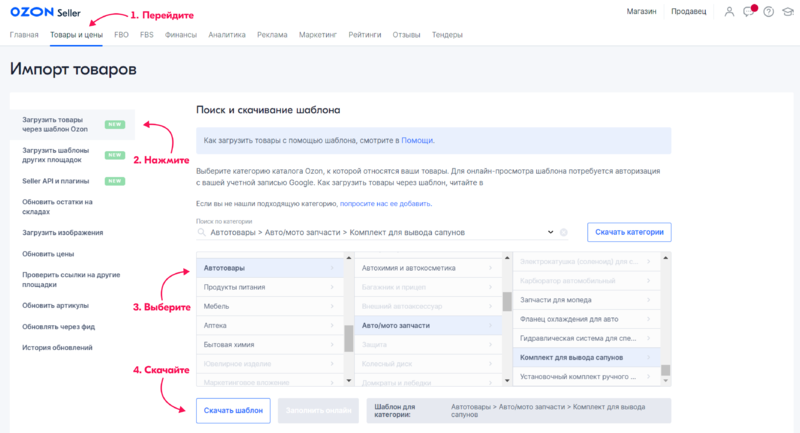Select Установочный комплект ручного item

tap(586, 376)
